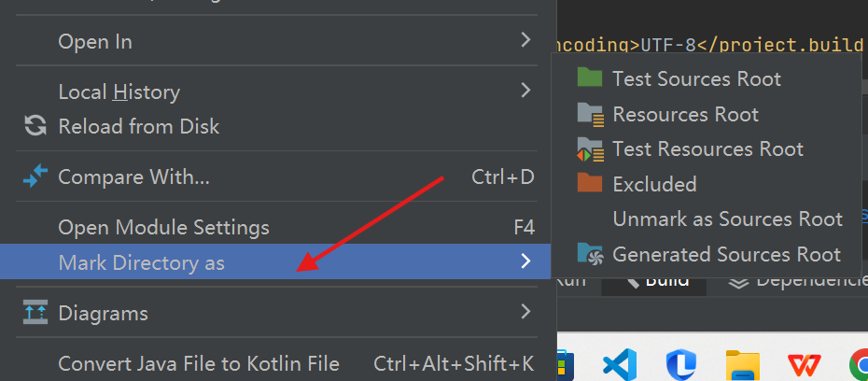Select the Excluded menu entry

707,183
